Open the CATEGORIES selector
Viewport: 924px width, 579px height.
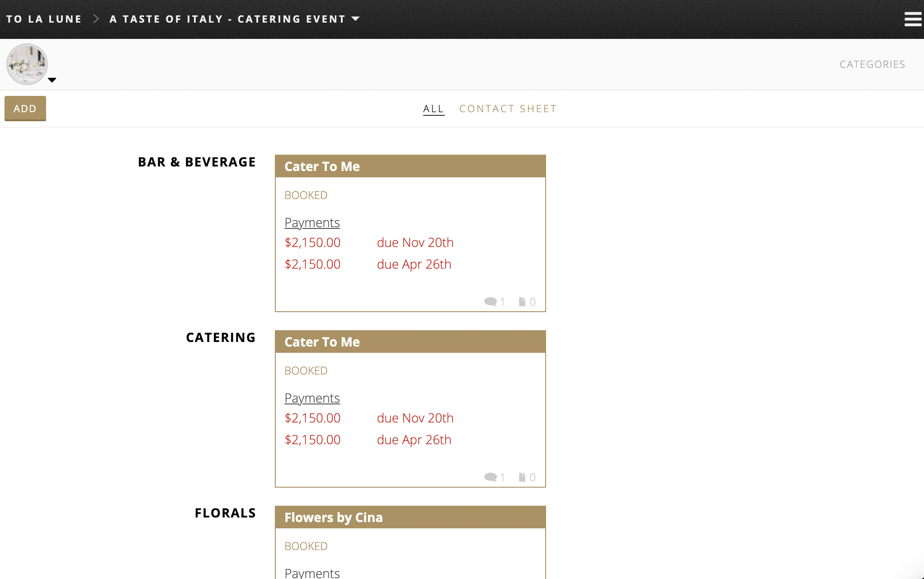[872, 64]
